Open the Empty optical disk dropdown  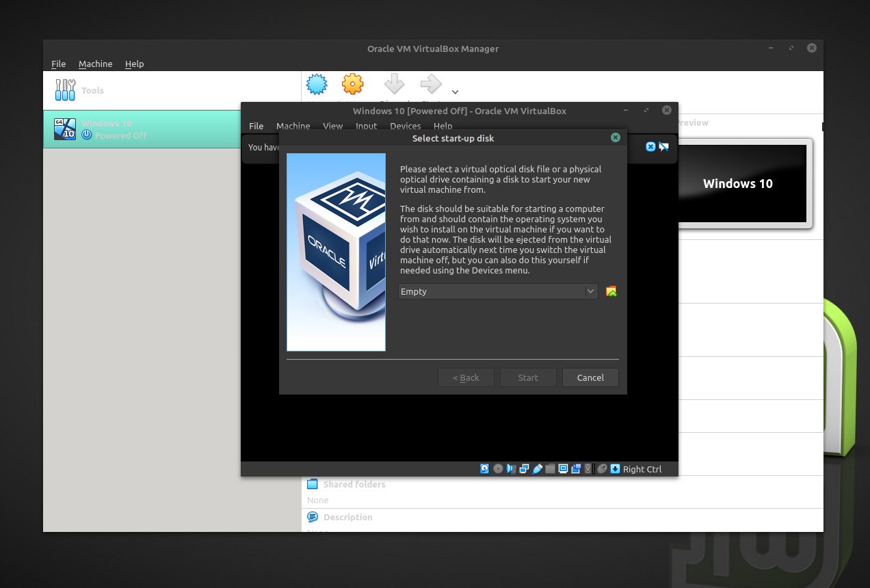point(498,292)
